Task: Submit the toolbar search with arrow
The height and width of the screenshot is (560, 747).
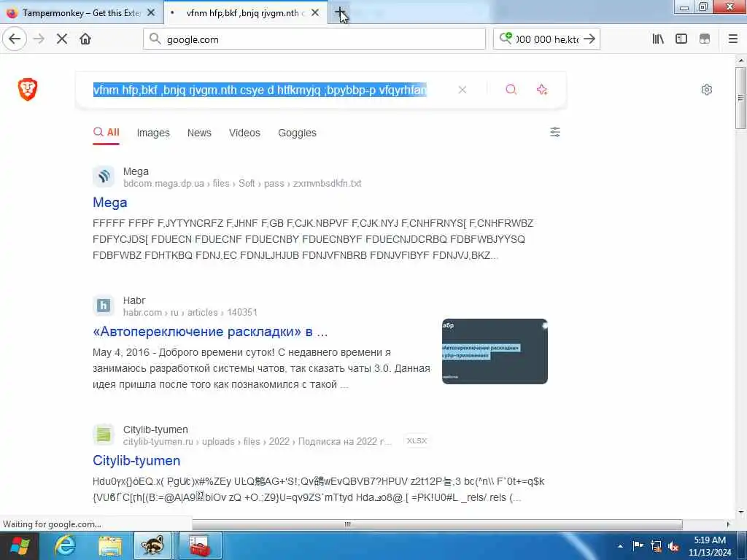Action: coord(589,39)
